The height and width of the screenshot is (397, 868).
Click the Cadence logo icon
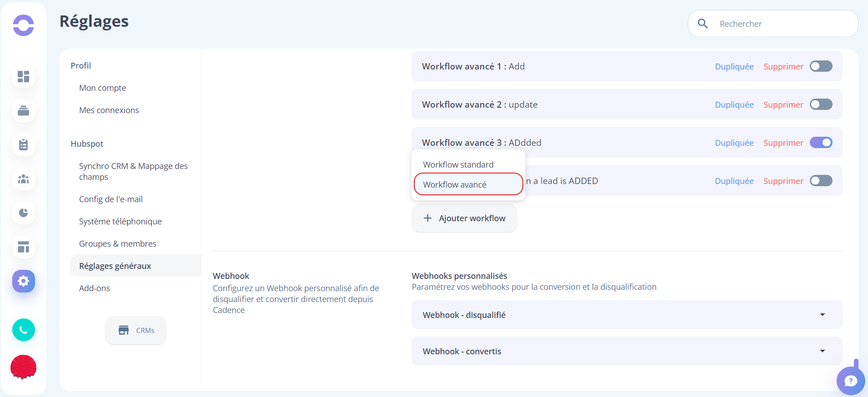(23, 25)
